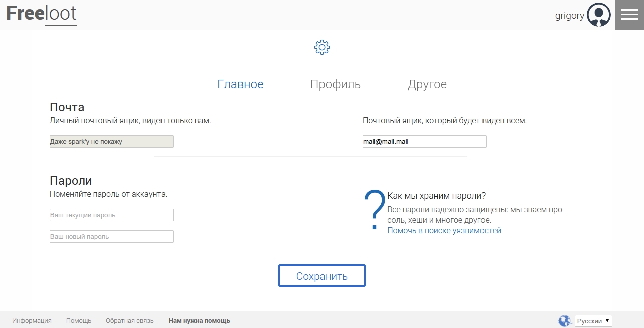
Task: Open the Обратная связь footer link
Action: click(130, 321)
